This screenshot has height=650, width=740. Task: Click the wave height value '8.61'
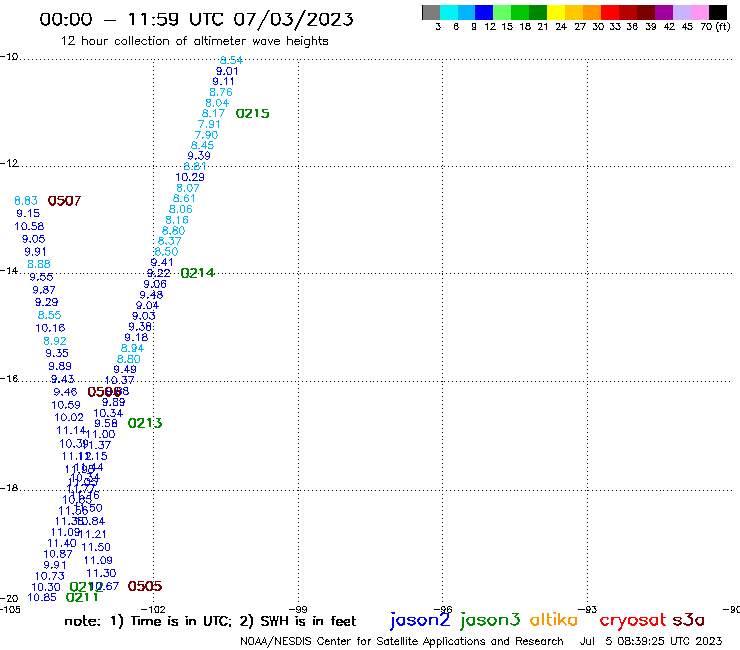pyautogui.click(x=184, y=199)
